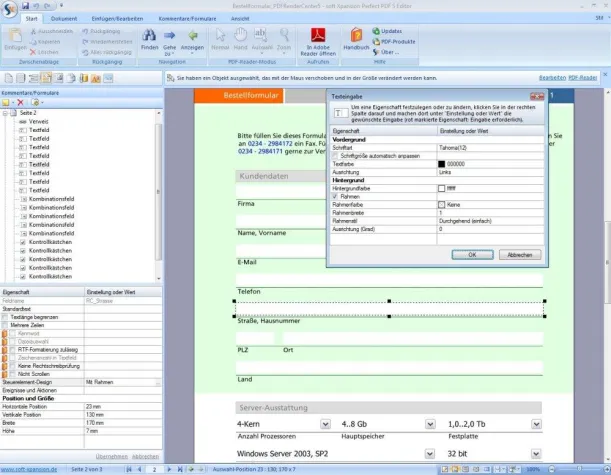Screen dimensions: 611x475
Task: Open document in Adobe Reader icon
Action: coord(318,35)
